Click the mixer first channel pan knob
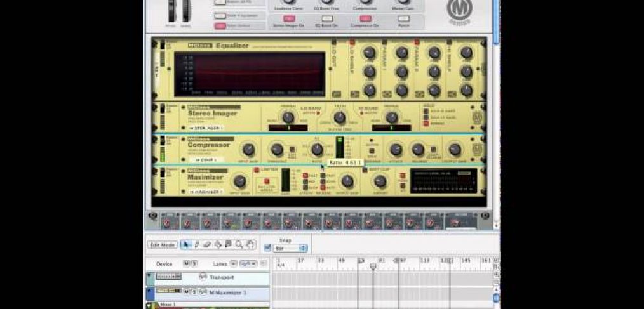Screen dimensions: 644x309 click(x=166, y=223)
